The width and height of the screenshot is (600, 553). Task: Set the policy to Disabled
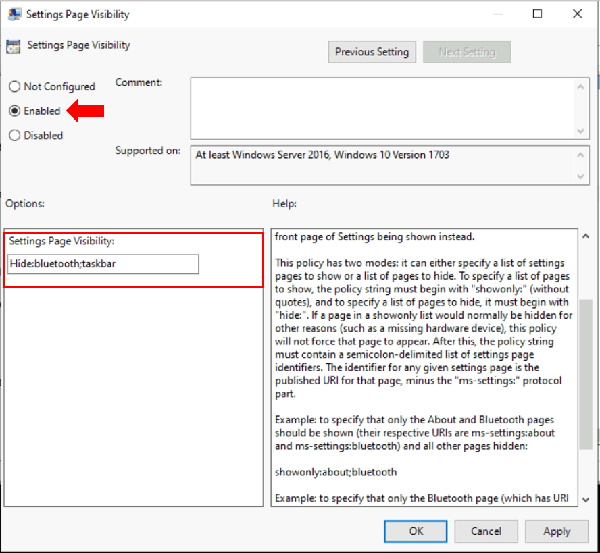click(15, 135)
